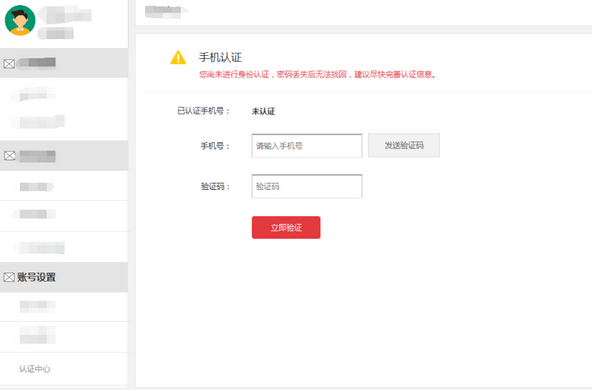This screenshot has width=592, height=390.
Task: Click the 未认证 status text
Action: pos(263,111)
